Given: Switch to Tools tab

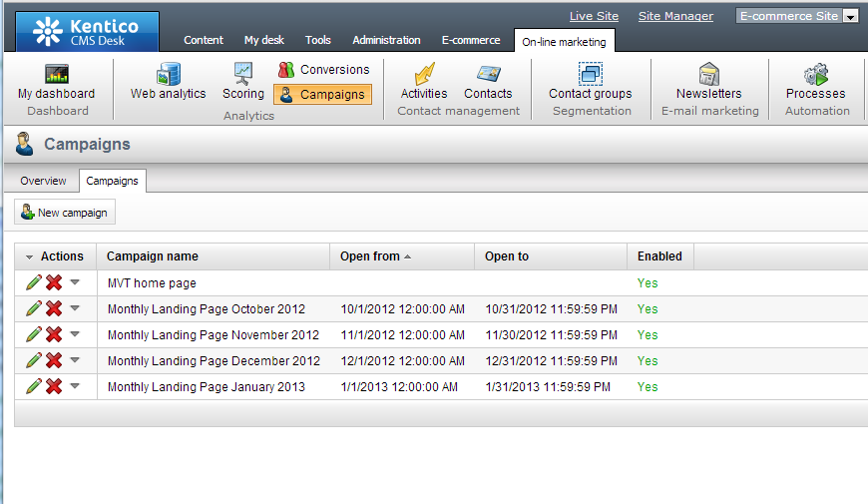Looking at the screenshot, I should pos(317,40).
